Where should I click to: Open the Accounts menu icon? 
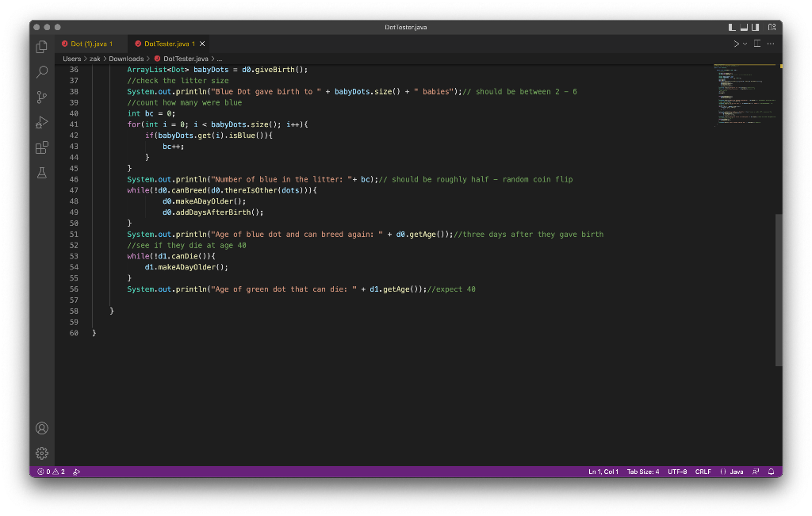[42, 428]
